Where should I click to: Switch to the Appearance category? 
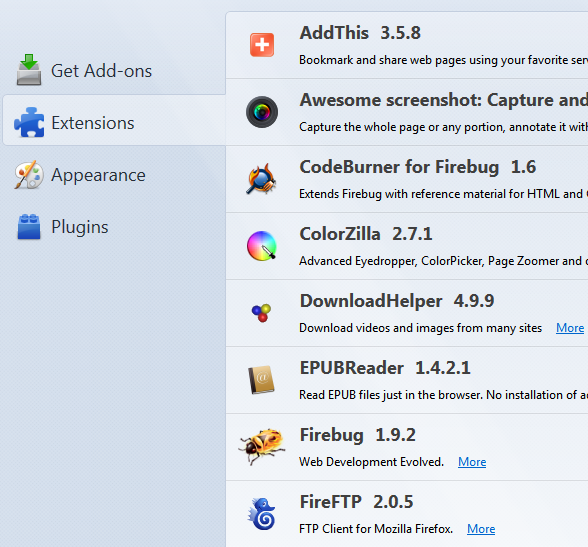point(114,175)
